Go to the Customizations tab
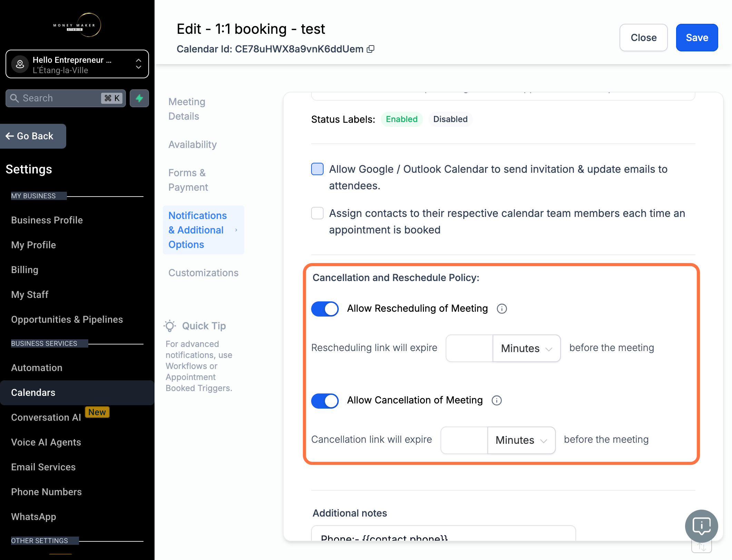The width and height of the screenshot is (732, 560). pos(204,273)
